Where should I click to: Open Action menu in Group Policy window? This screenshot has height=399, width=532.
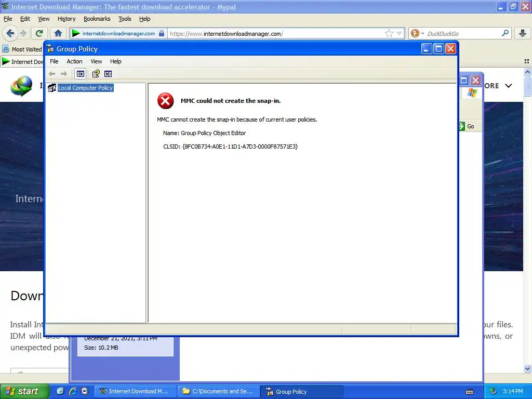pyautogui.click(x=74, y=61)
